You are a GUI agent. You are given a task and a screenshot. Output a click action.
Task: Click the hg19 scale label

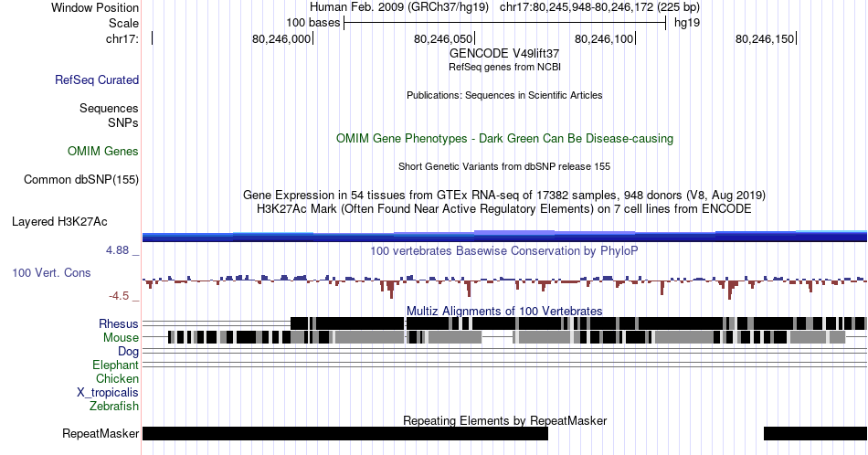[687, 23]
